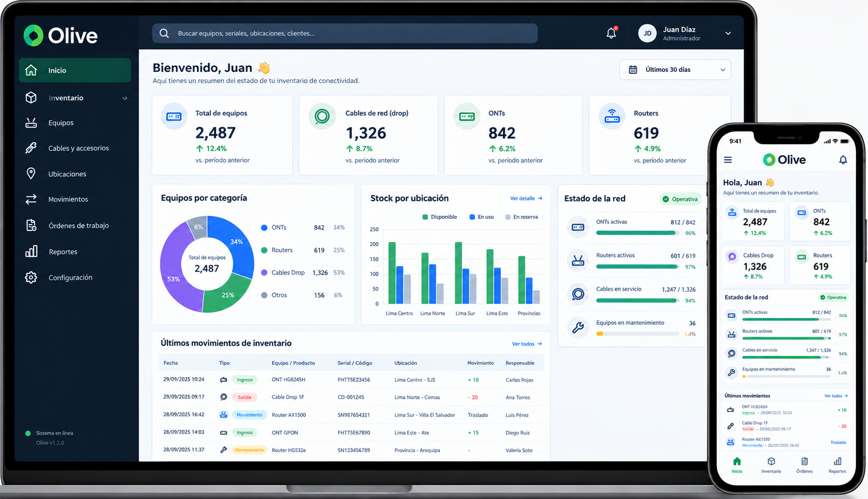Switch to Inventario tab on phone
This screenshot has width=868, height=499.
pyautogui.click(x=771, y=465)
